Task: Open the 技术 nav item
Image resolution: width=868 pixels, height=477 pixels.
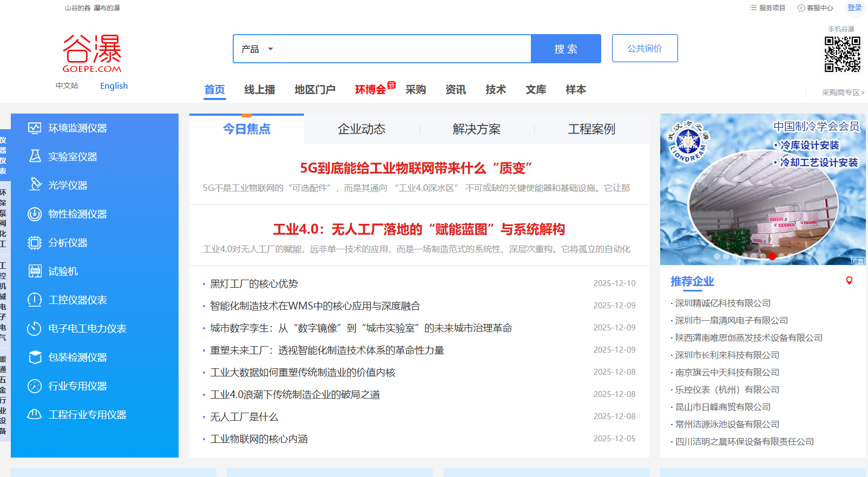Action: 496,90
